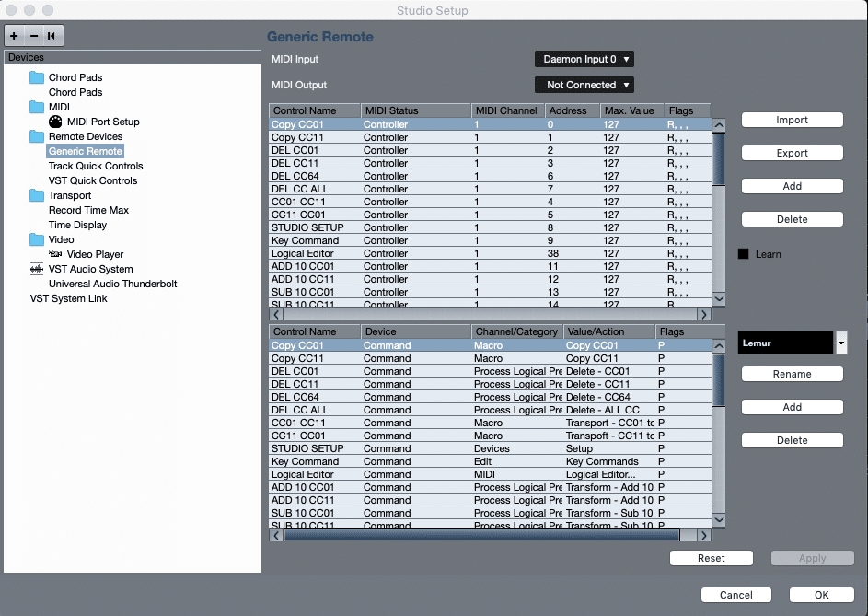Select VST System Link tree item
This screenshot has height=616, width=868.
coord(69,298)
